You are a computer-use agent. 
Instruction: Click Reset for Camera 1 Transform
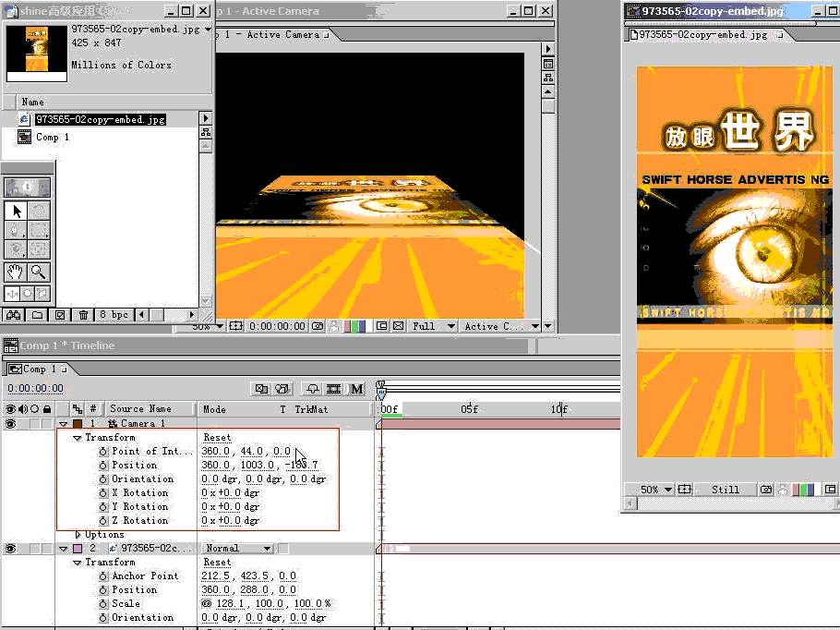pyautogui.click(x=217, y=438)
